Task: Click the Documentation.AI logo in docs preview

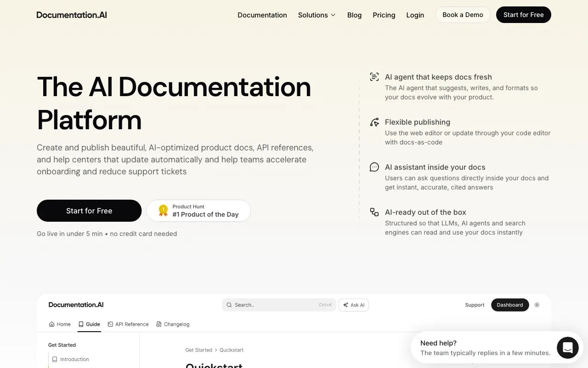Action: 76,305
